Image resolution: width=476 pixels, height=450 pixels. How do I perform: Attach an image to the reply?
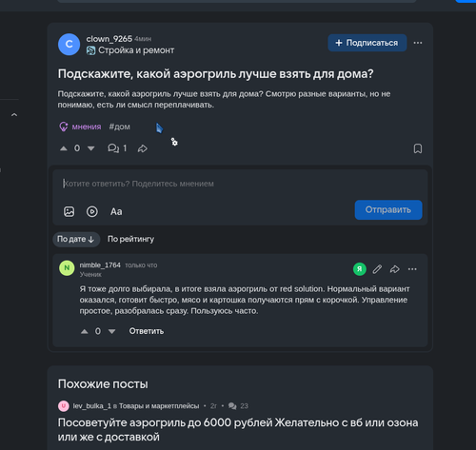(x=69, y=211)
